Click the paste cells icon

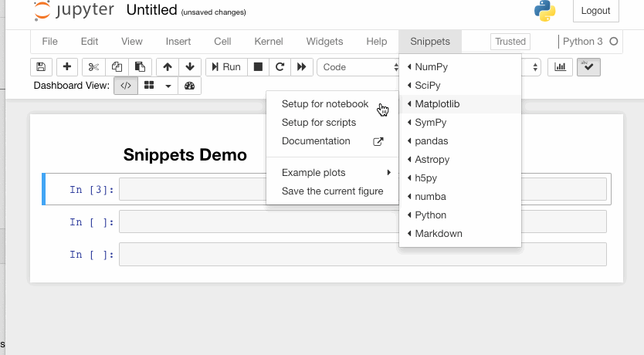(x=140, y=67)
